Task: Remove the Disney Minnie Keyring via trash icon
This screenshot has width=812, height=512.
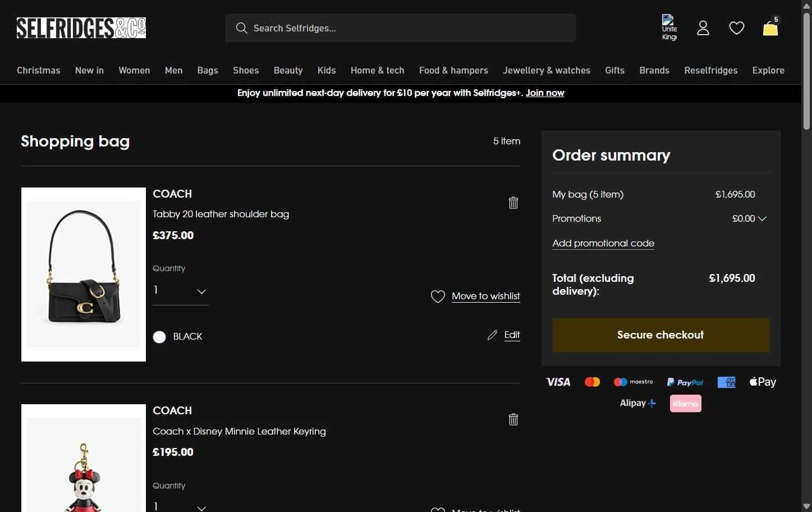Action: click(x=513, y=419)
